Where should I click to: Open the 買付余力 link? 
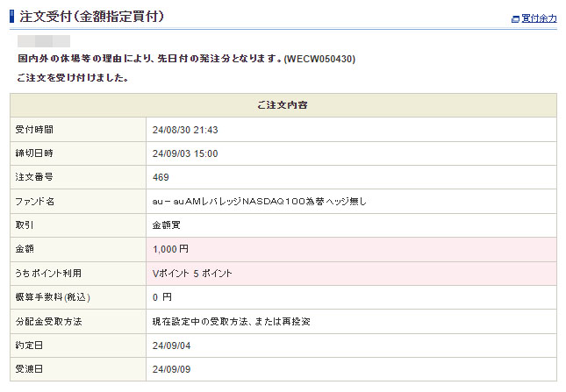[539, 18]
